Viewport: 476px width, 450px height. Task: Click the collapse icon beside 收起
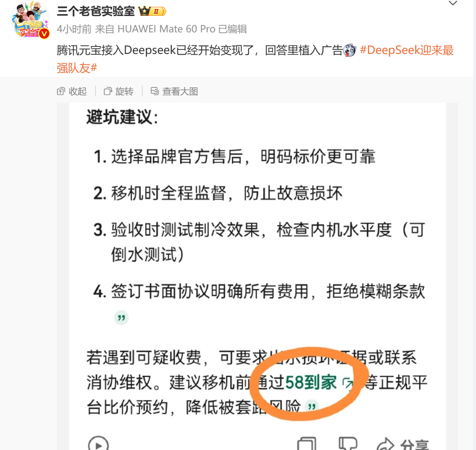61,91
